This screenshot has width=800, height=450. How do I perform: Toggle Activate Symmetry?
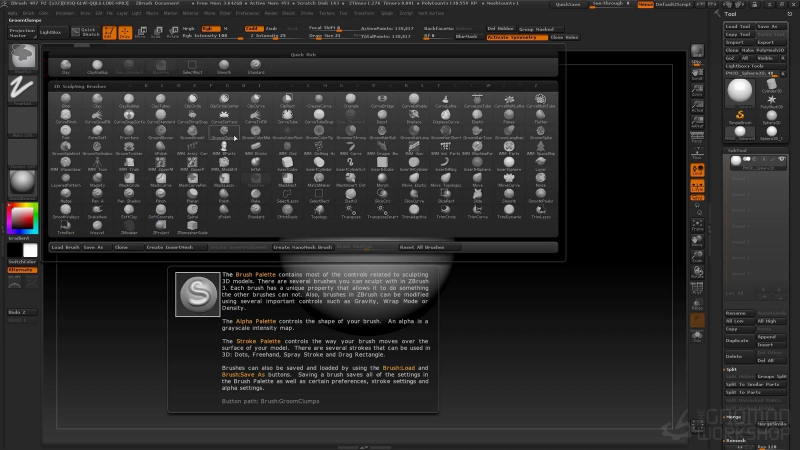(517, 37)
